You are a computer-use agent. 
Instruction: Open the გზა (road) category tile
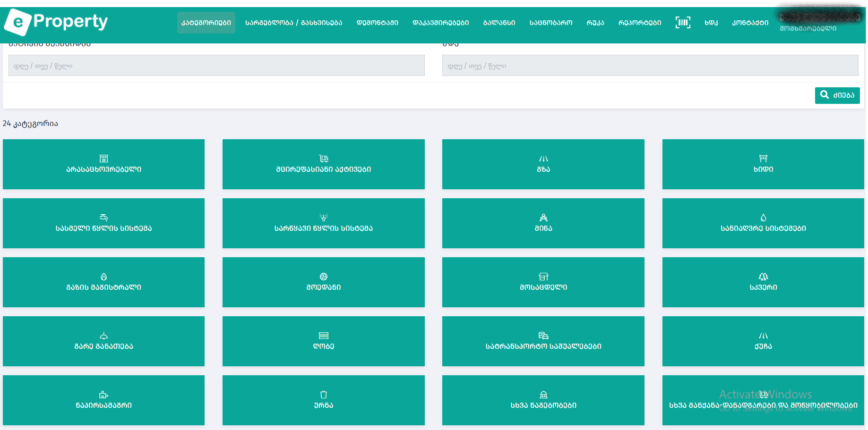543,164
